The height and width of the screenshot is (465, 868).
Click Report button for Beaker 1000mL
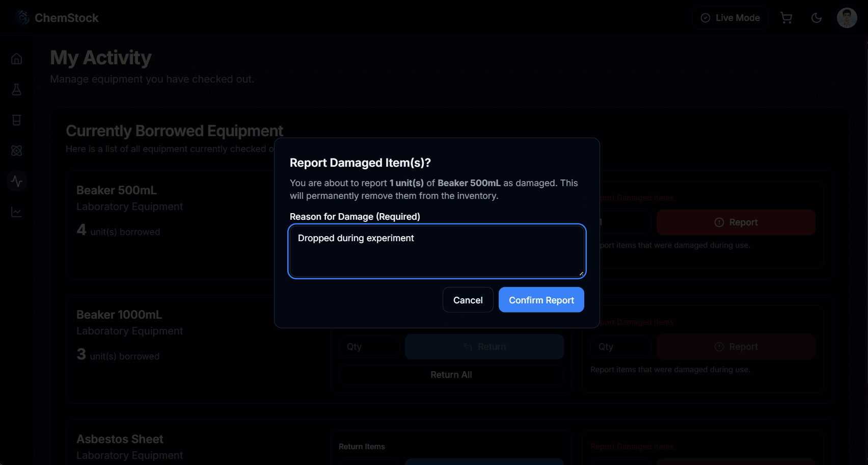click(736, 347)
